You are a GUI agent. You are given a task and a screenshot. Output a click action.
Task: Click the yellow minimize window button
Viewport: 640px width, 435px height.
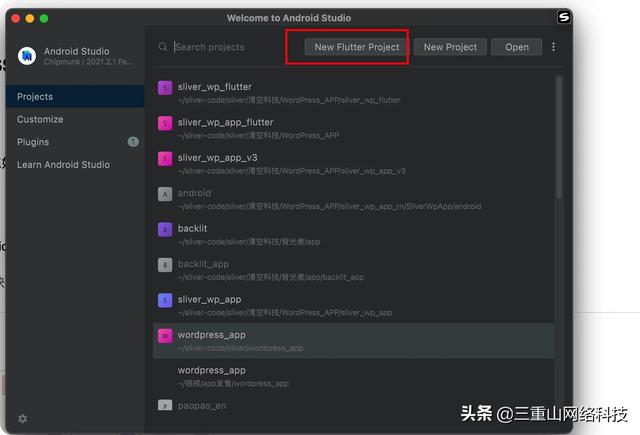pos(30,18)
